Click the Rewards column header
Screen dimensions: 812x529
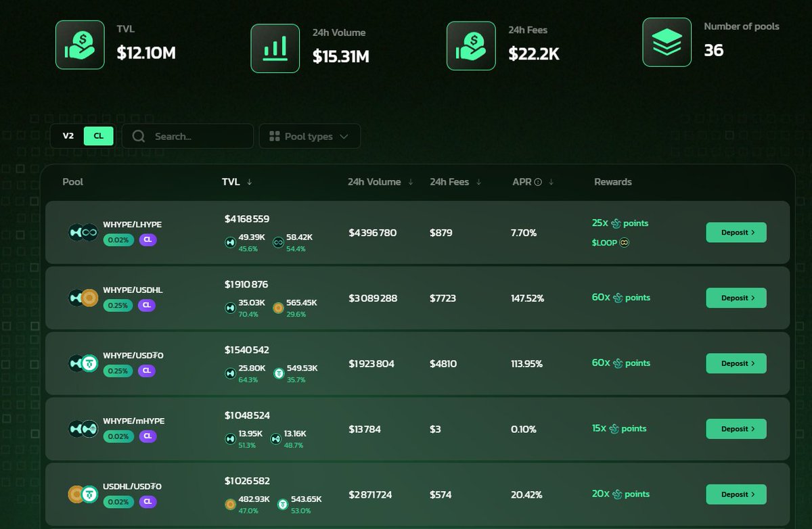[613, 182]
